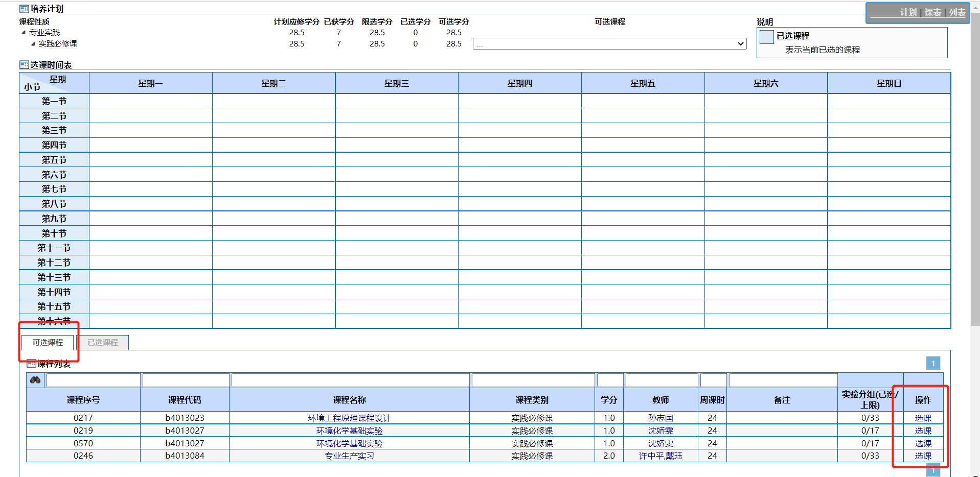Click 列表 in the top-right navigation
This screenshot has height=477, width=980.
(x=957, y=13)
